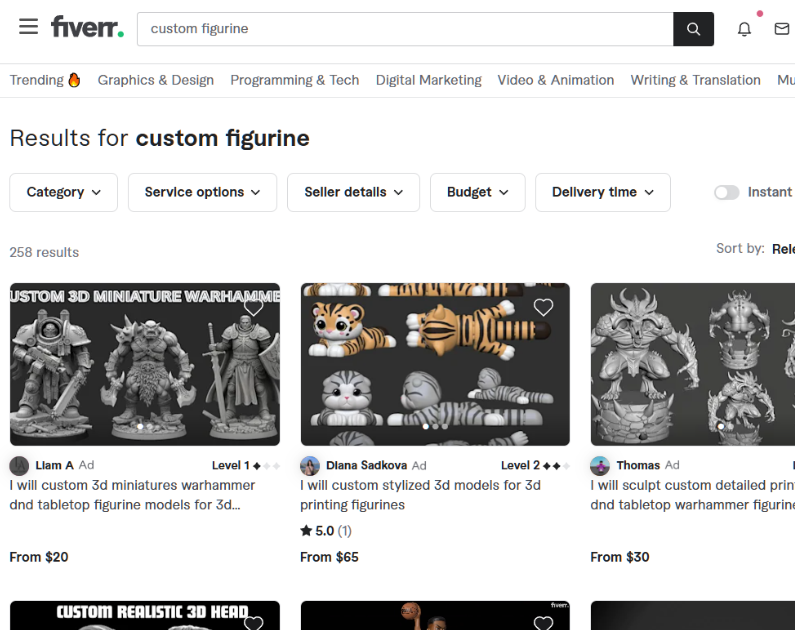This screenshot has width=795, height=630.
Task: Click the 'From $20' price
Action: pyautogui.click(x=39, y=557)
